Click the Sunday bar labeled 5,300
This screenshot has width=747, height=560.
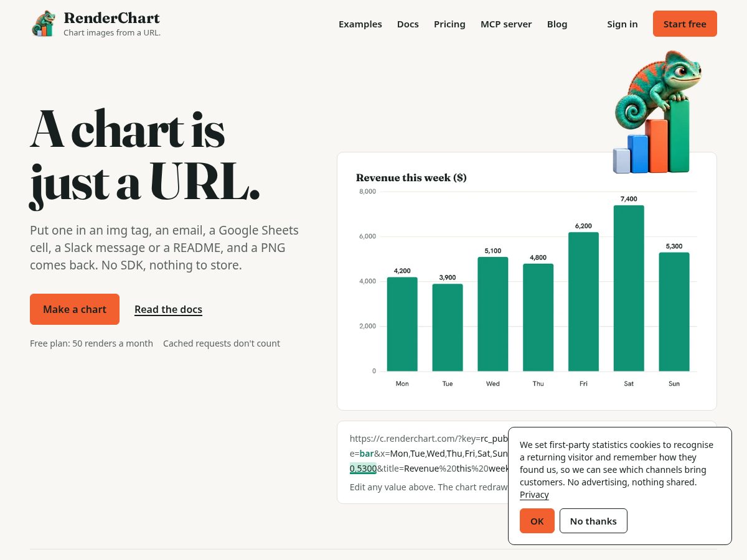coord(674,312)
